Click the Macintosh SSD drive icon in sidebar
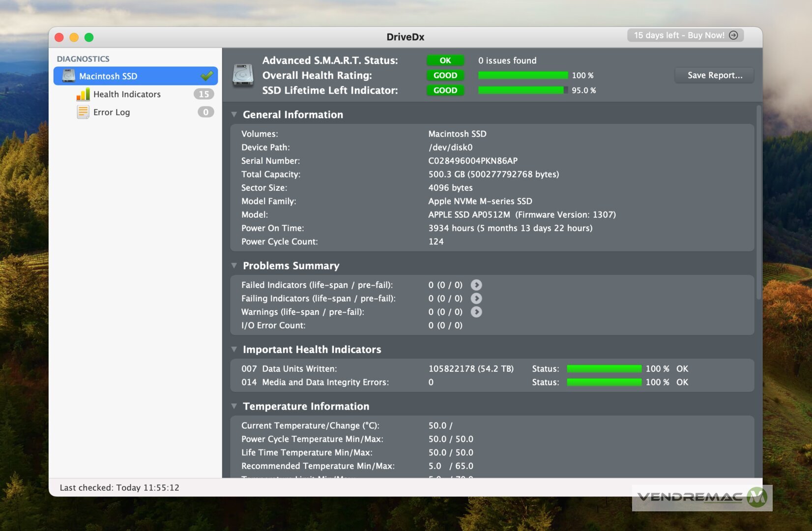 pyautogui.click(x=69, y=76)
